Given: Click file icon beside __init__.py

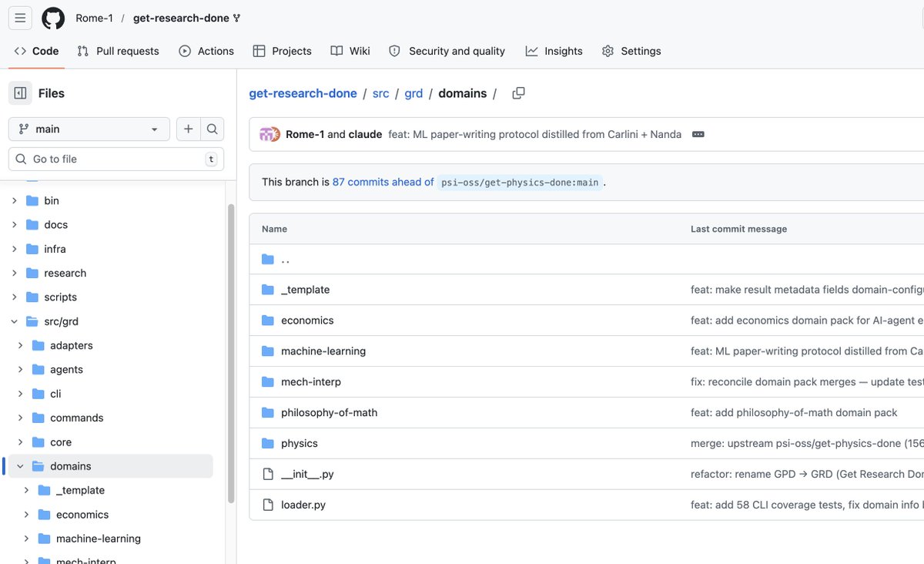Looking at the screenshot, I should point(268,475).
